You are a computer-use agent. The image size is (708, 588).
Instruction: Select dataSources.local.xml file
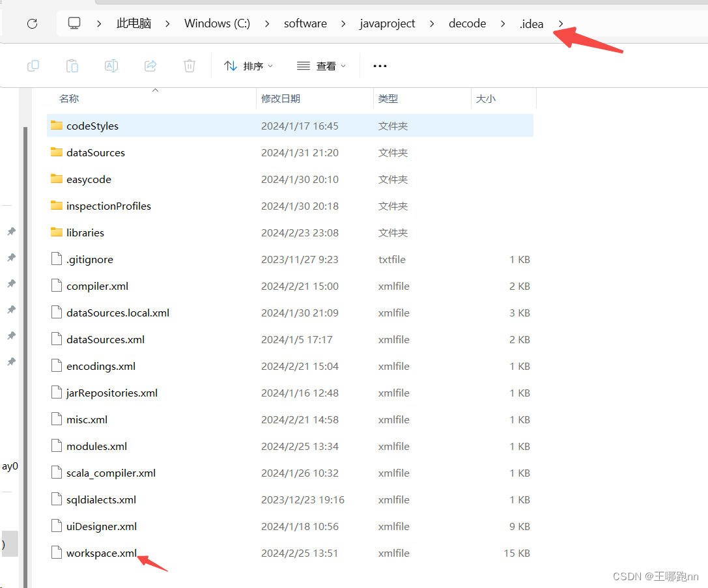pos(290,313)
